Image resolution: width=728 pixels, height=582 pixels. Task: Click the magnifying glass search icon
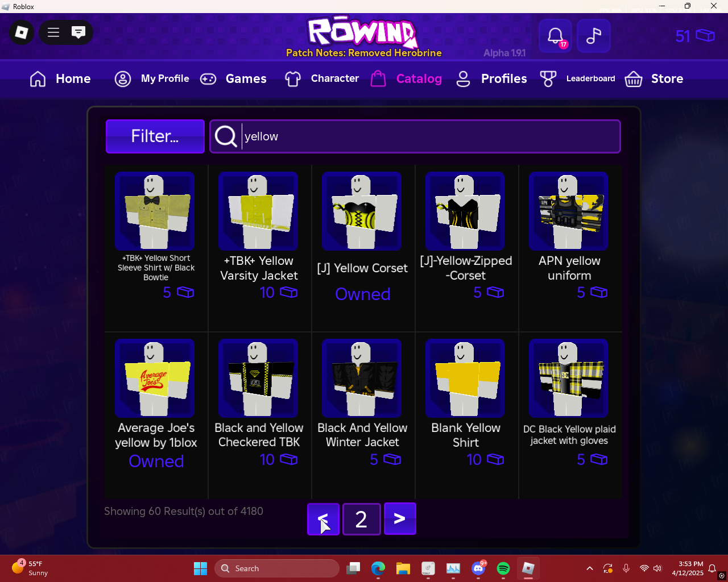[x=226, y=136]
